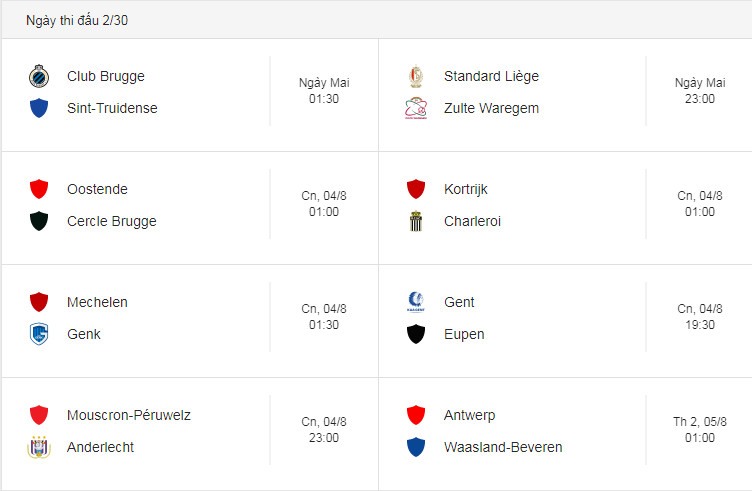Click the Th 2, 05/8 match date
This screenshot has height=491, width=752.
click(x=700, y=421)
